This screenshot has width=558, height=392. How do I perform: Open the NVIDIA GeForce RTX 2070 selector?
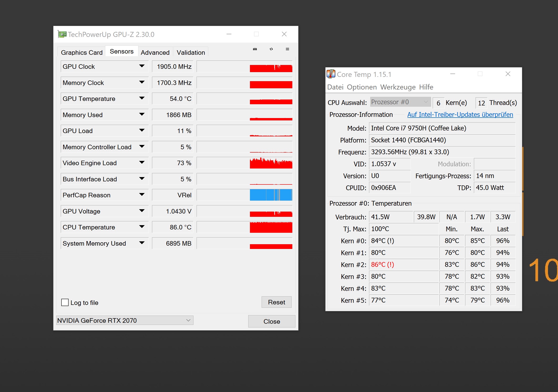[125, 320]
